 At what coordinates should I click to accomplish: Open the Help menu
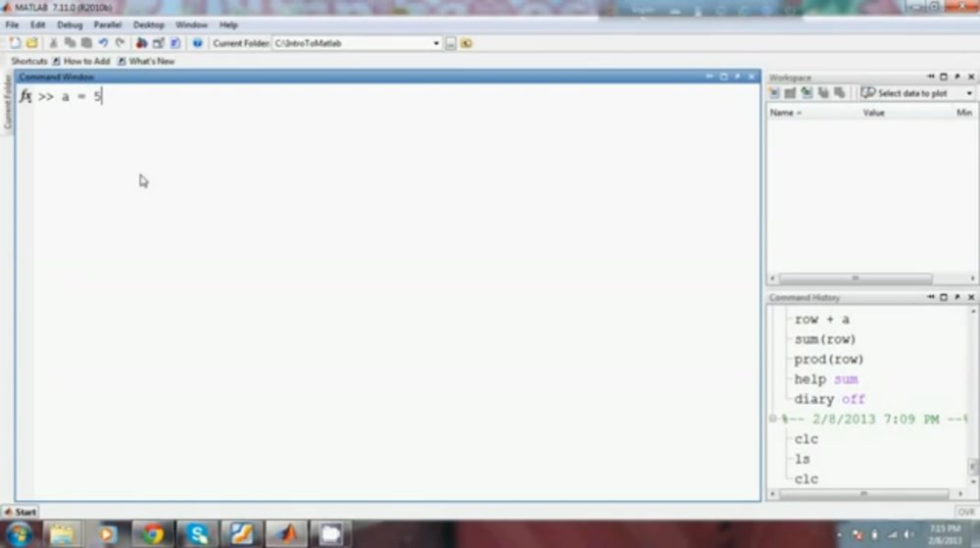228,25
